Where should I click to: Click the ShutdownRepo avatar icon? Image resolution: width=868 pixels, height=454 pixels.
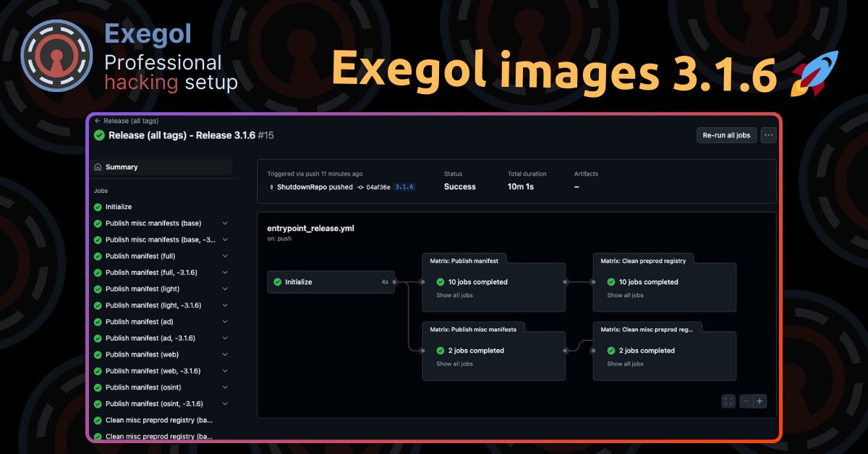tap(271, 187)
